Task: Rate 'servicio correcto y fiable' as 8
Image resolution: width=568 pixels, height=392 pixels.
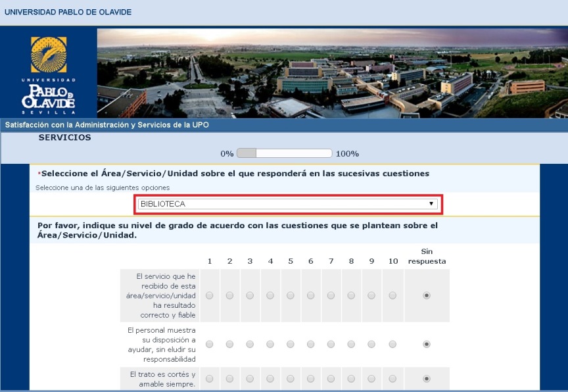Action: point(351,295)
